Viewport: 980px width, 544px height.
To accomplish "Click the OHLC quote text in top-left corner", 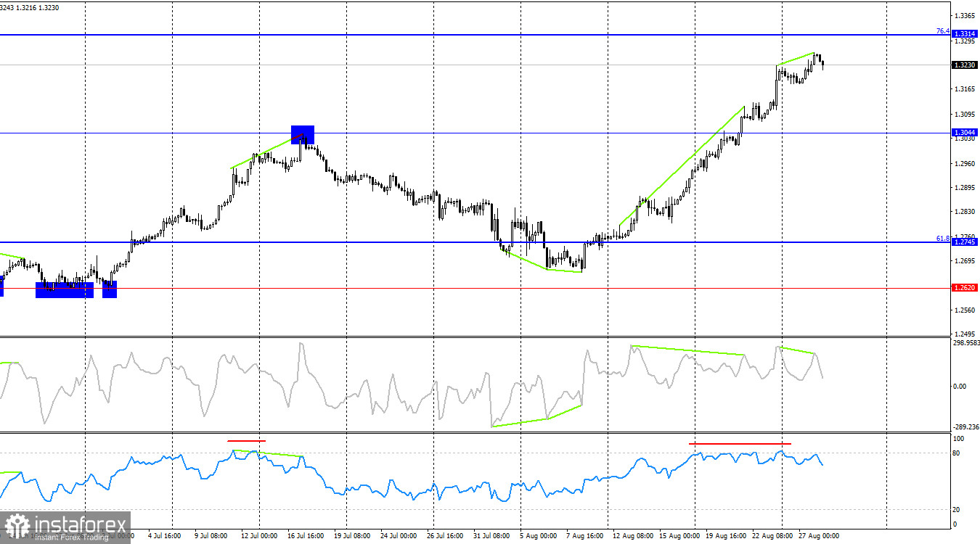I will (x=30, y=7).
